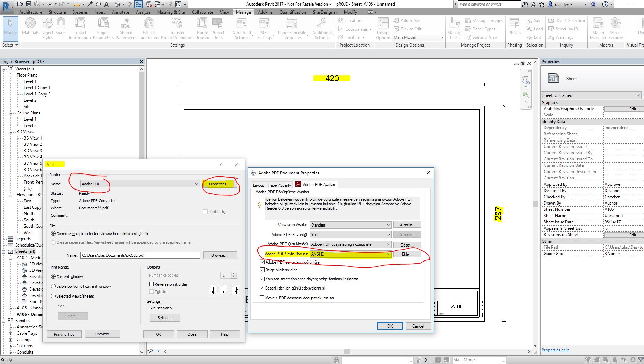The width and height of the screenshot is (644, 364).
Task: Click the Location tool in Project Location
Action: (x=350, y=21)
